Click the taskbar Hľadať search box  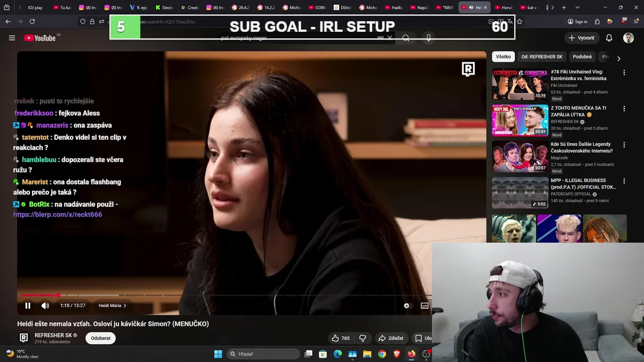(262, 354)
